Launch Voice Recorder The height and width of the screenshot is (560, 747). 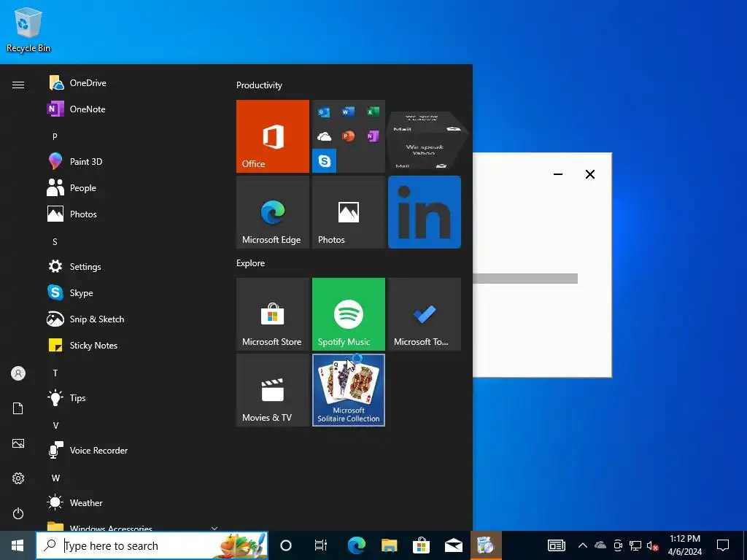pos(133,450)
